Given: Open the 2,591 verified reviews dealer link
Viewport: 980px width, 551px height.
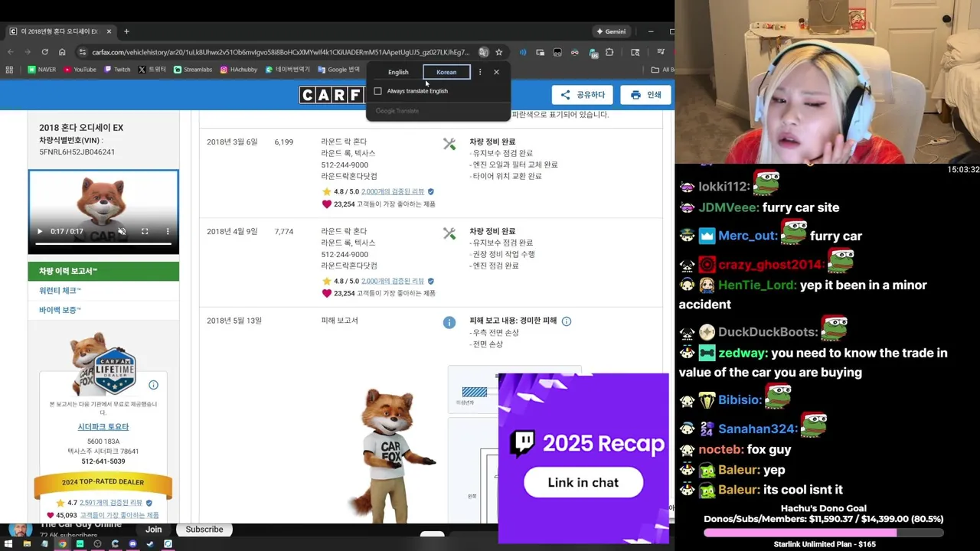Looking at the screenshot, I should (111, 503).
